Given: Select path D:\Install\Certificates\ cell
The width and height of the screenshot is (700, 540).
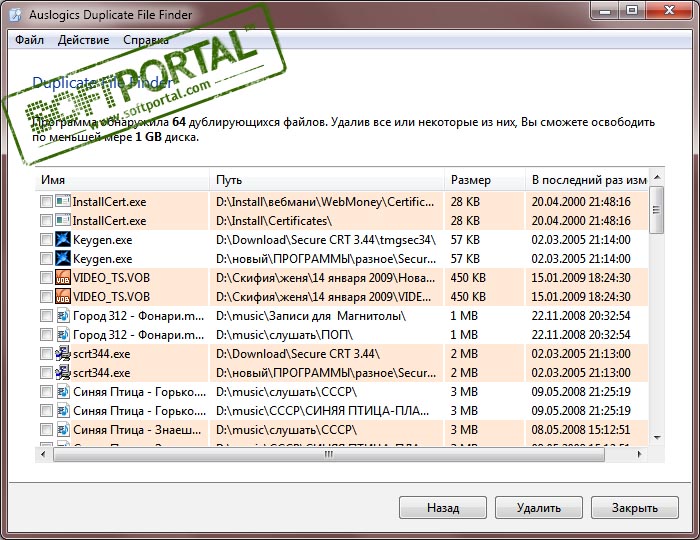Looking at the screenshot, I should (x=327, y=220).
